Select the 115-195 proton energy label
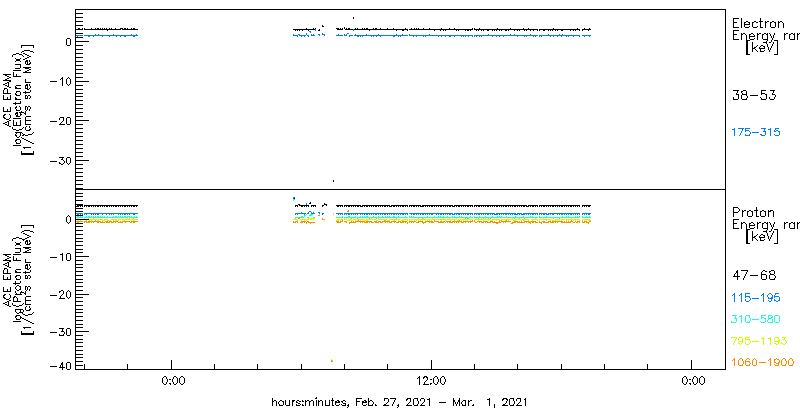 coord(756,298)
